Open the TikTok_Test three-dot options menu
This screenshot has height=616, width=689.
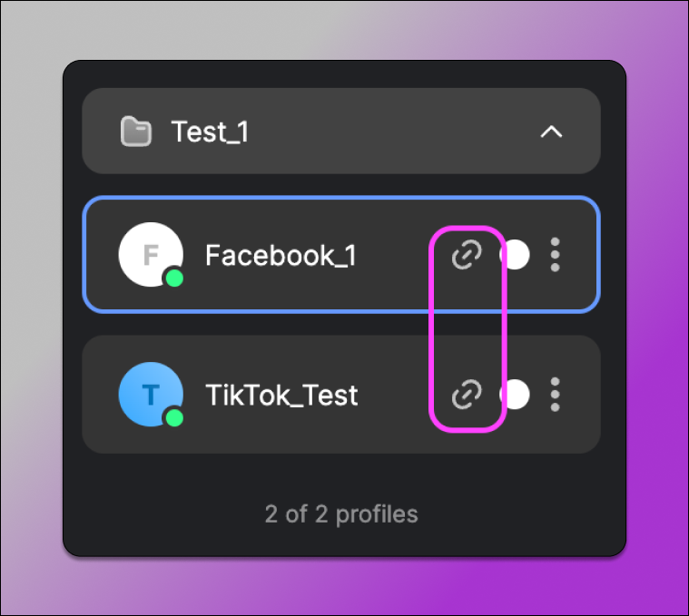[x=555, y=395]
